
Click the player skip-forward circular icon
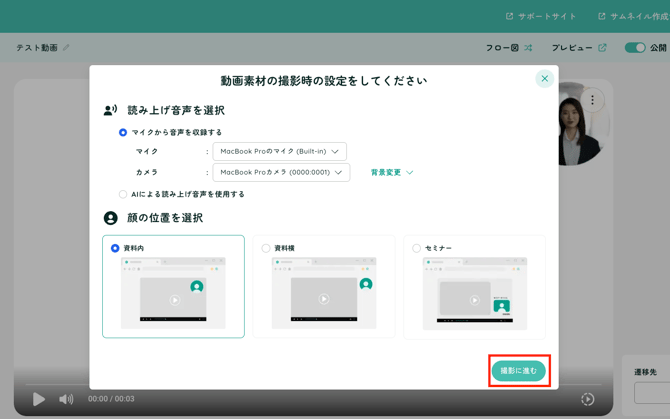tap(588, 399)
